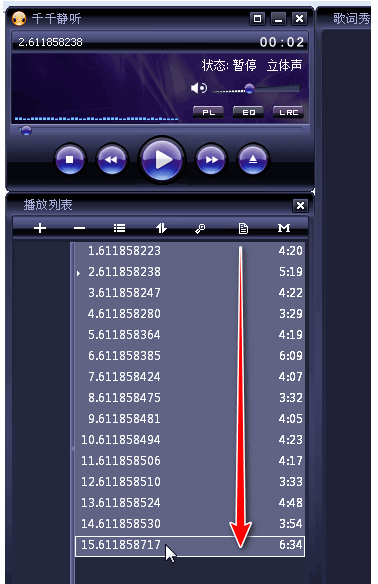Open the Add (+) playlist menu

40,228
